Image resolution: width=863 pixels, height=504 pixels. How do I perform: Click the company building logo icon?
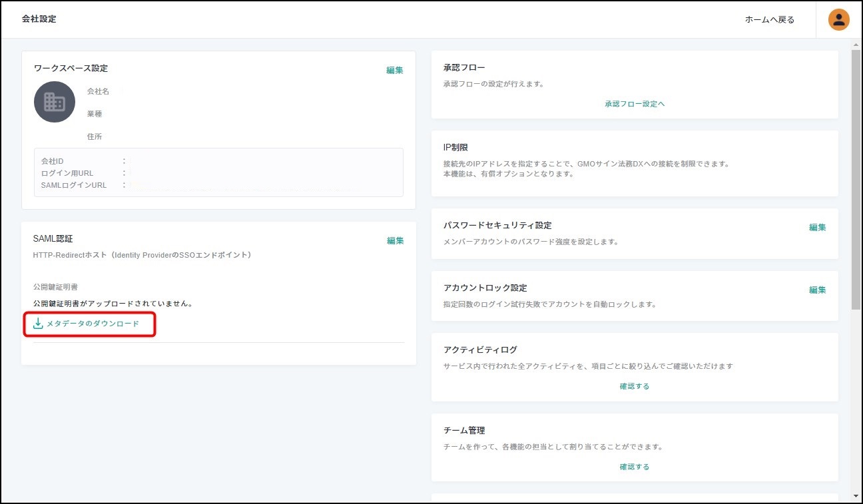point(55,102)
